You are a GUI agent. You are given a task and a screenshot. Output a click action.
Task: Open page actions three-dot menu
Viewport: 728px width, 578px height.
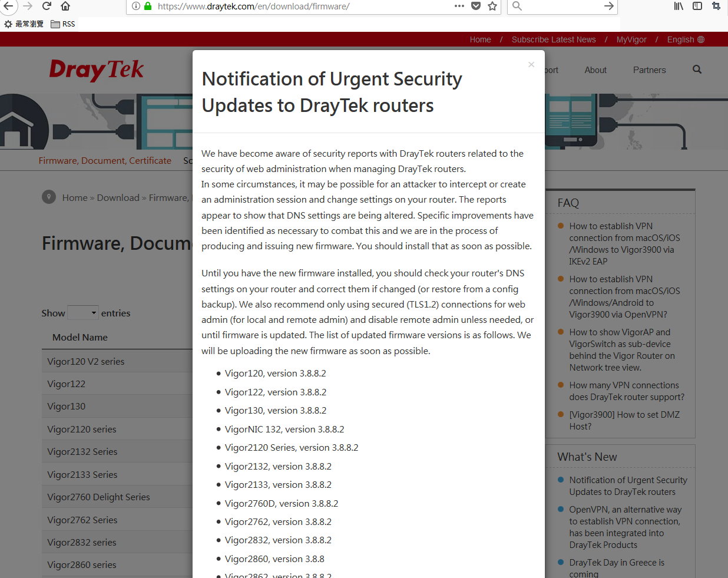tap(459, 6)
